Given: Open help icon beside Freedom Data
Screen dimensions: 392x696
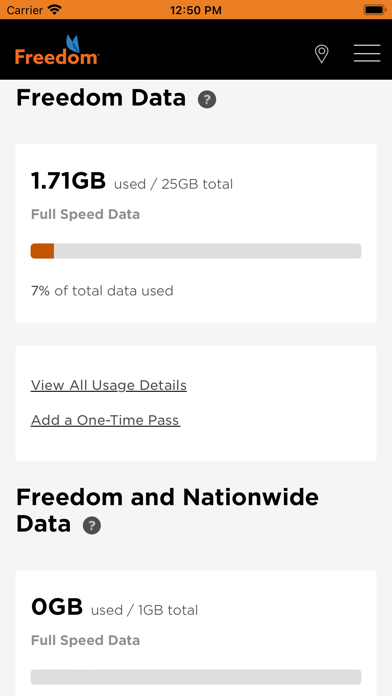Looking at the screenshot, I should [x=207, y=99].
